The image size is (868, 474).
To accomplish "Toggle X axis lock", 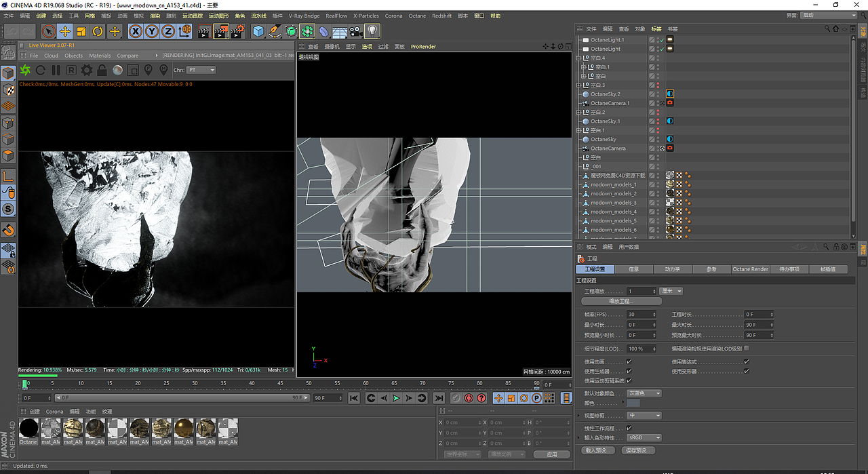I will pyautogui.click(x=136, y=31).
